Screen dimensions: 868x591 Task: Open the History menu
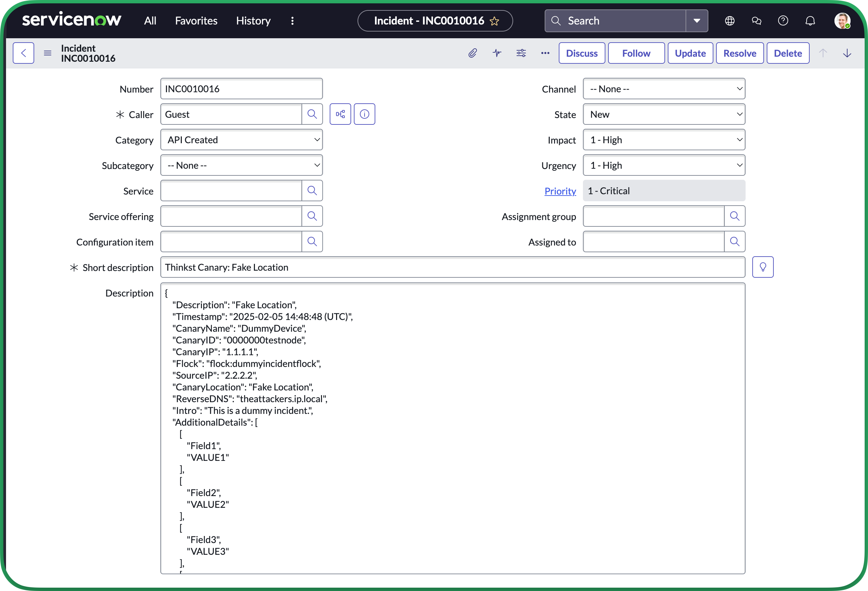(253, 20)
